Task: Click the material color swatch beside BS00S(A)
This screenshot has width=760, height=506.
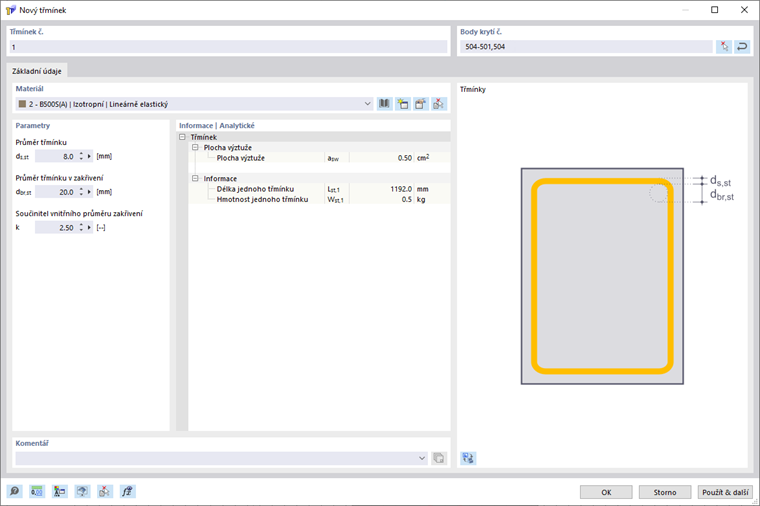Action: click(x=22, y=104)
